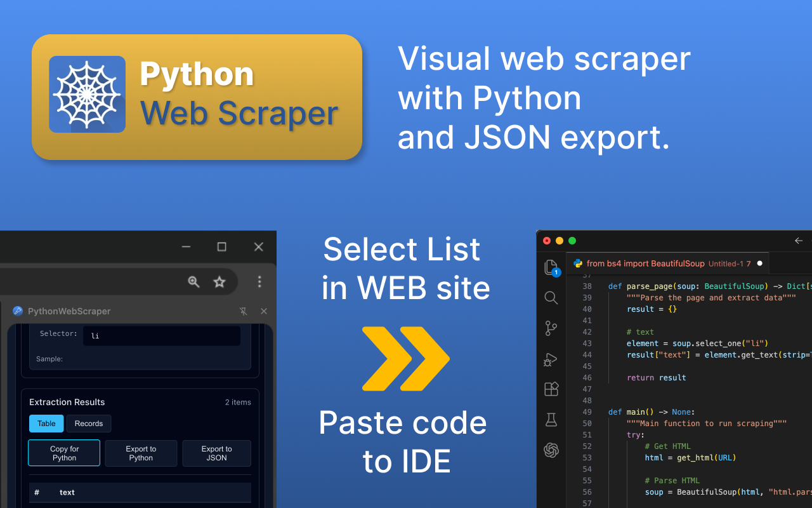This screenshot has height=508, width=812.
Task: Click the unsaved-changes dot on the Untitled-1 tab
Action: pyautogui.click(x=759, y=264)
